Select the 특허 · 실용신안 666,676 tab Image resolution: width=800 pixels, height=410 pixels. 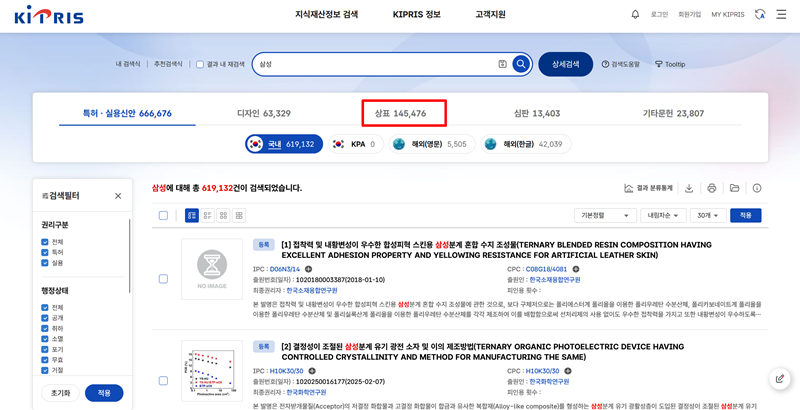point(127,113)
